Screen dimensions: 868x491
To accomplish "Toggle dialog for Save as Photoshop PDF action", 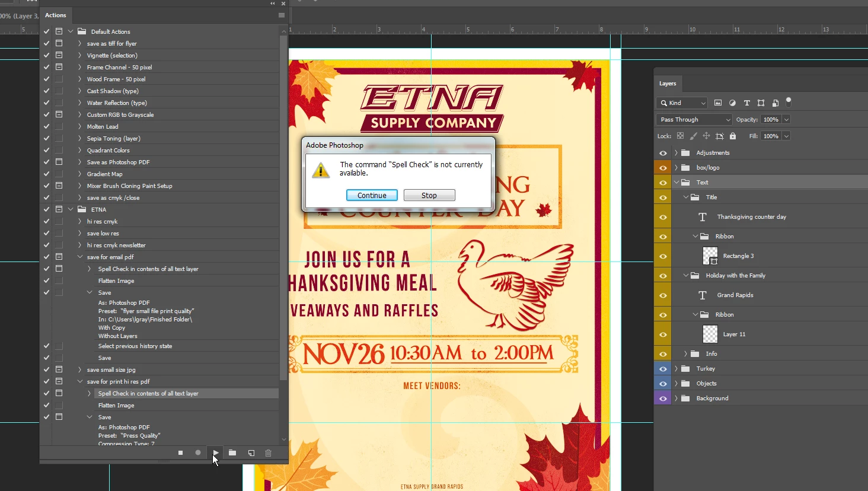I will tap(59, 162).
